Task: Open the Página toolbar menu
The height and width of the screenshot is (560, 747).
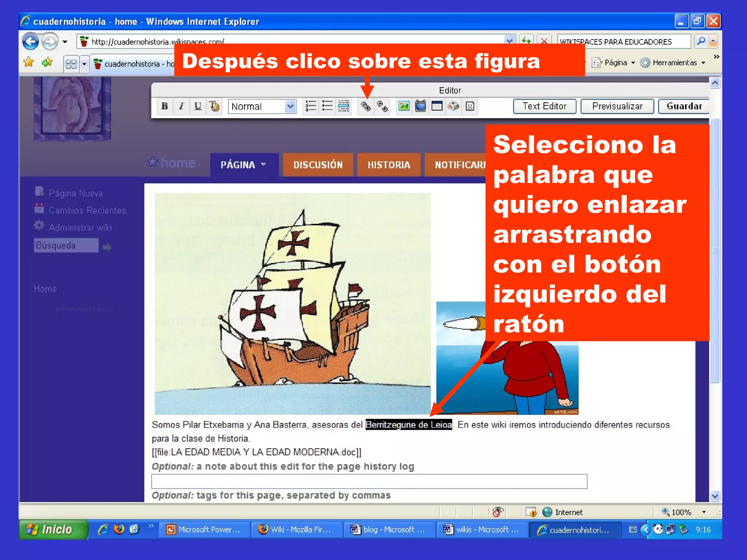Action: tap(614, 63)
